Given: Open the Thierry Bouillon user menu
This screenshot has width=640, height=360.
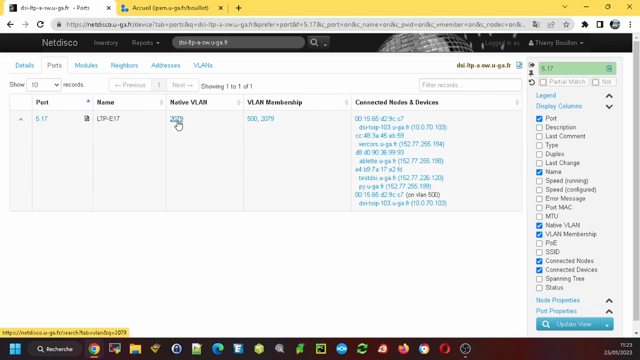Looking at the screenshot, I should point(556,43).
